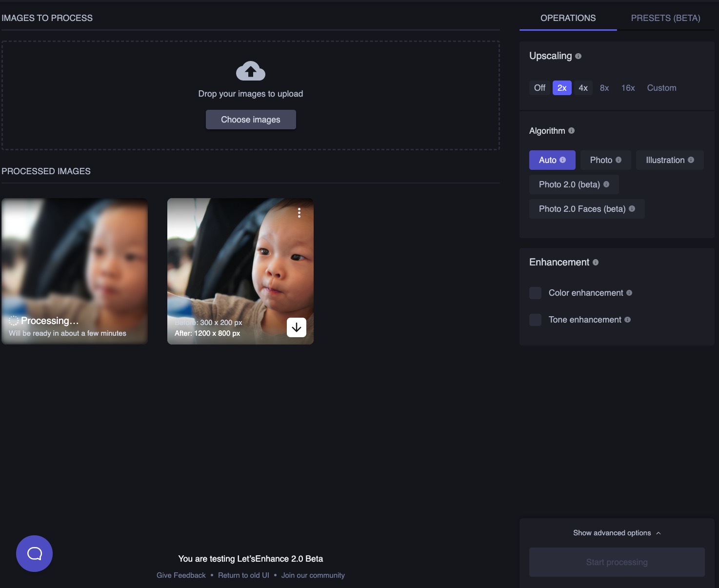719x588 pixels.
Task: Select 4x upscaling option
Action: [x=583, y=88]
